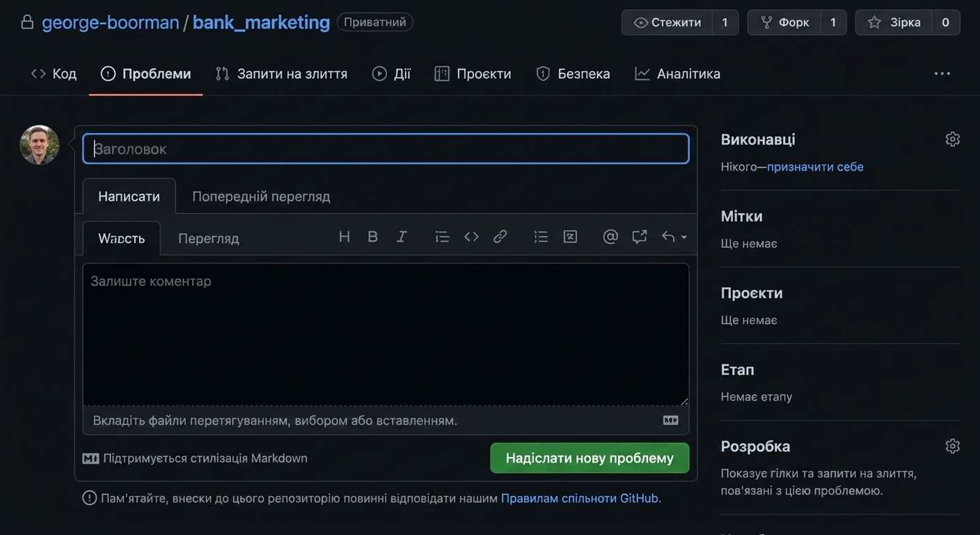Go to Запити на злиття tab
Viewport: 980px width, 535px height.
(281, 73)
